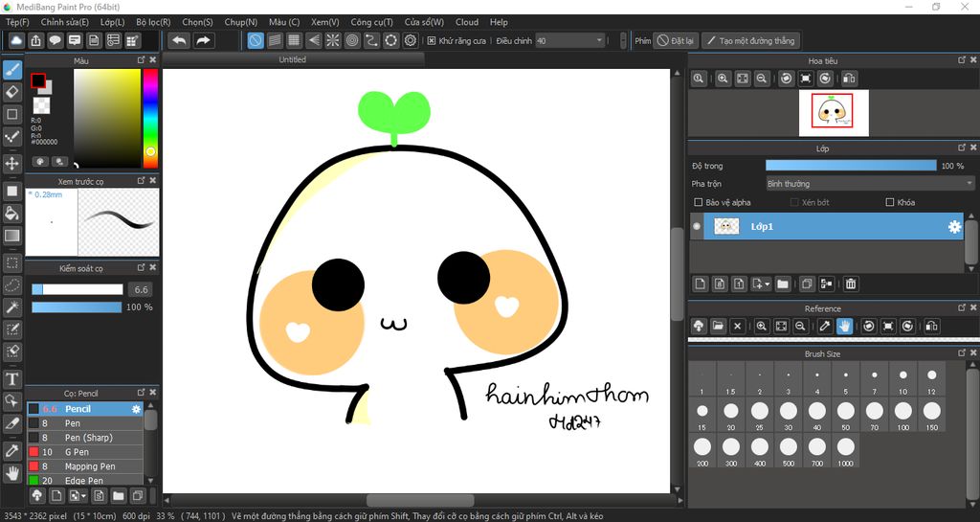The width and height of the screenshot is (980, 522).
Task: Choose the Move tool
Action: click(11, 164)
